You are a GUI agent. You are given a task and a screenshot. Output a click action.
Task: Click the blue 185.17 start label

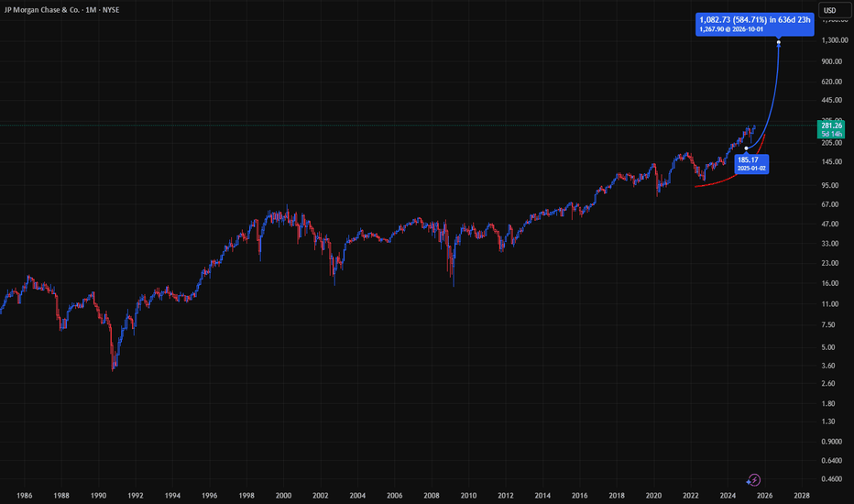tap(751, 163)
